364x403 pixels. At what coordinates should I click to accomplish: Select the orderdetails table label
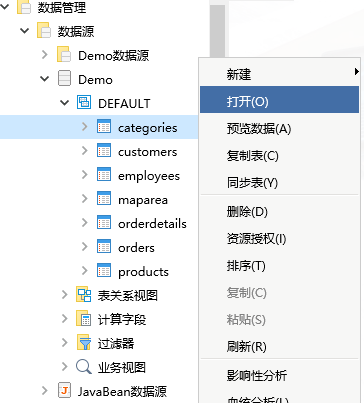tap(152, 224)
